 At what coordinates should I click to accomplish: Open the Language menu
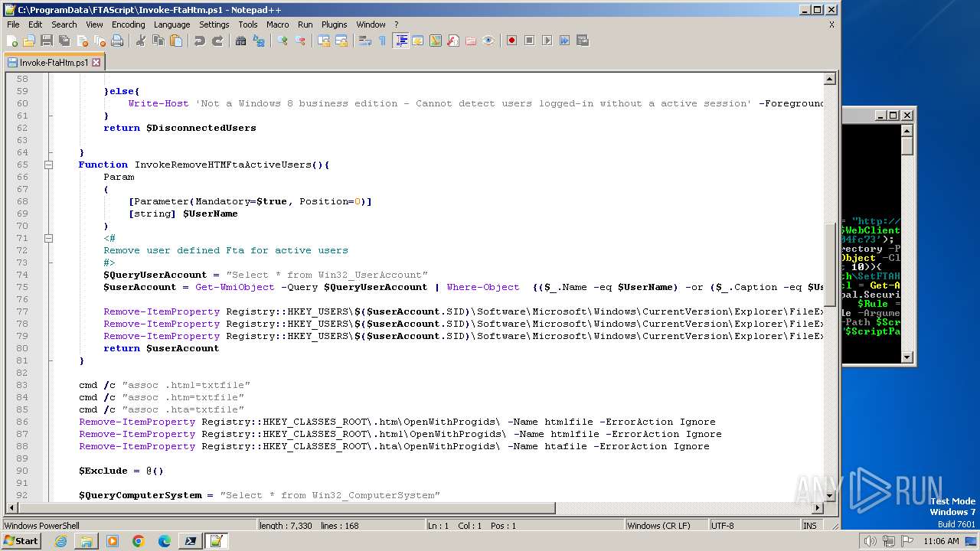pyautogui.click(x=171, y=24)
